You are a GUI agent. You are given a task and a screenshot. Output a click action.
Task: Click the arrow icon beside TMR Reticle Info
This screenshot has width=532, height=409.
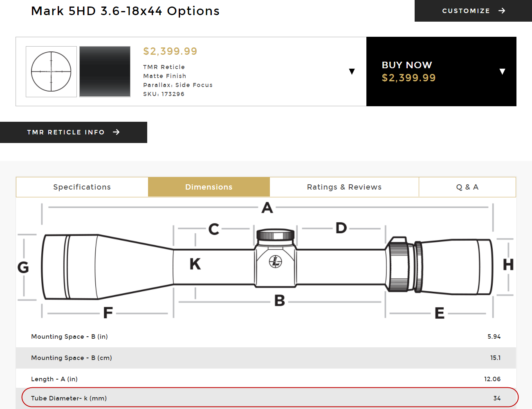click(x=116, y=132)
